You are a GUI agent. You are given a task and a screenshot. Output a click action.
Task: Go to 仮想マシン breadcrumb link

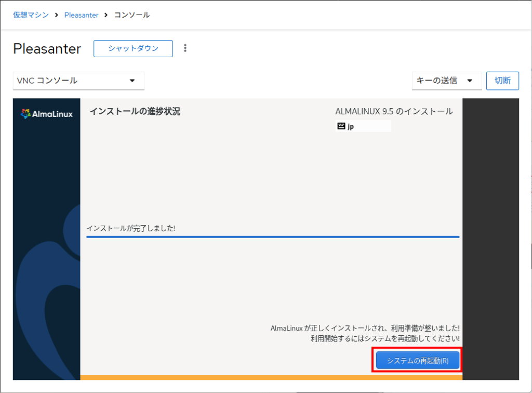tap(31, 15)
